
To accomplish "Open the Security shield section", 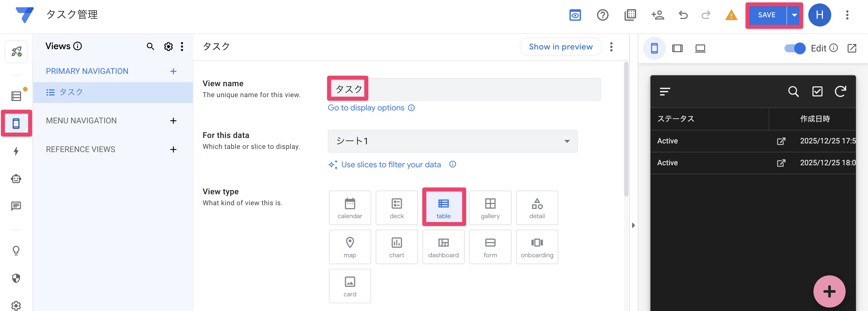I will (16, 278).
